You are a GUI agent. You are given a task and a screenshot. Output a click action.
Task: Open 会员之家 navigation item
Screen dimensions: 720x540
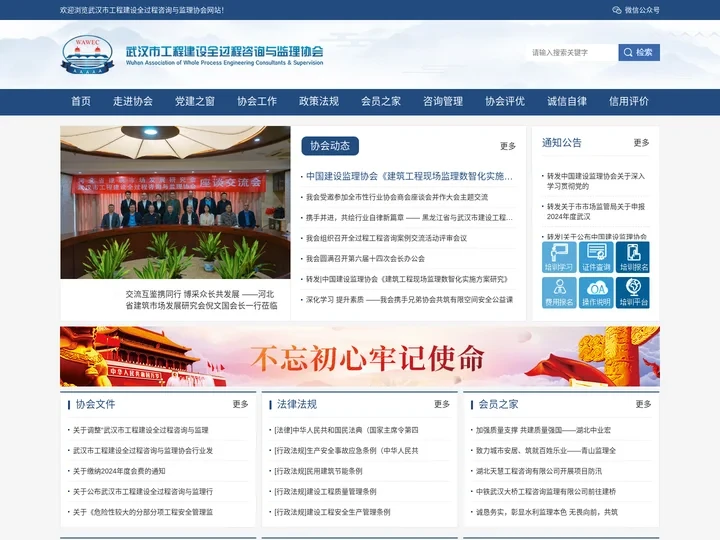[381, 101]
